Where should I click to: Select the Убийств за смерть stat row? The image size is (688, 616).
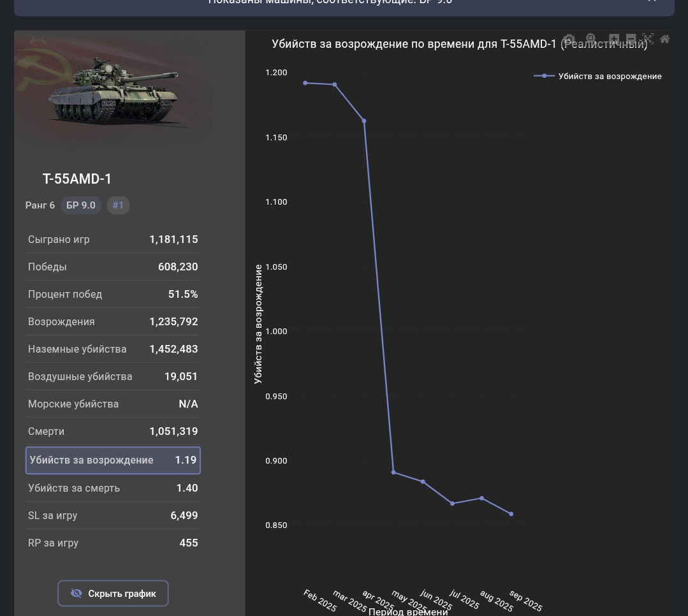pyautogui.click(x=113, y=488)
